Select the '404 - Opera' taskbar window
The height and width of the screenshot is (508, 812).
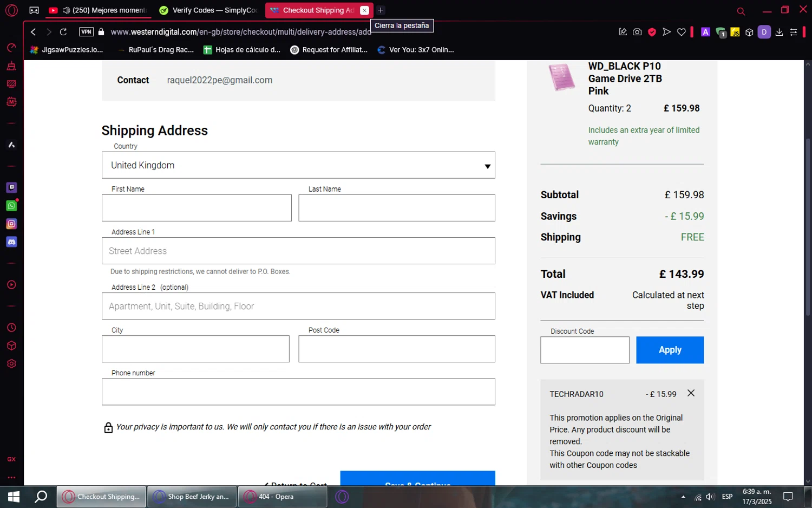tap(283, 497)
